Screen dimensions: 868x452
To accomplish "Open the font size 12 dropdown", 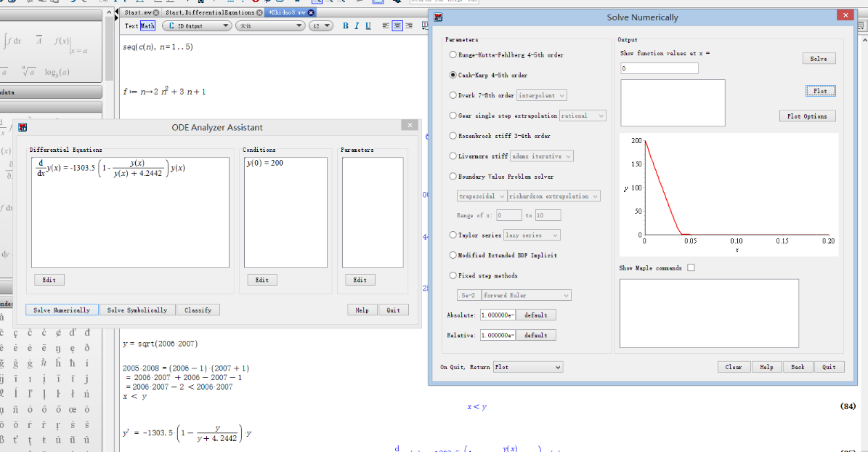I will [320, 26].
